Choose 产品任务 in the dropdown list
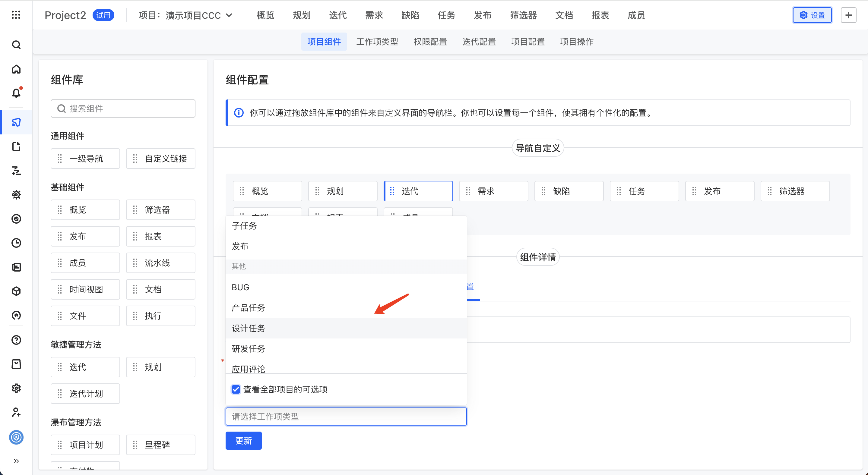 pos(346,308)
